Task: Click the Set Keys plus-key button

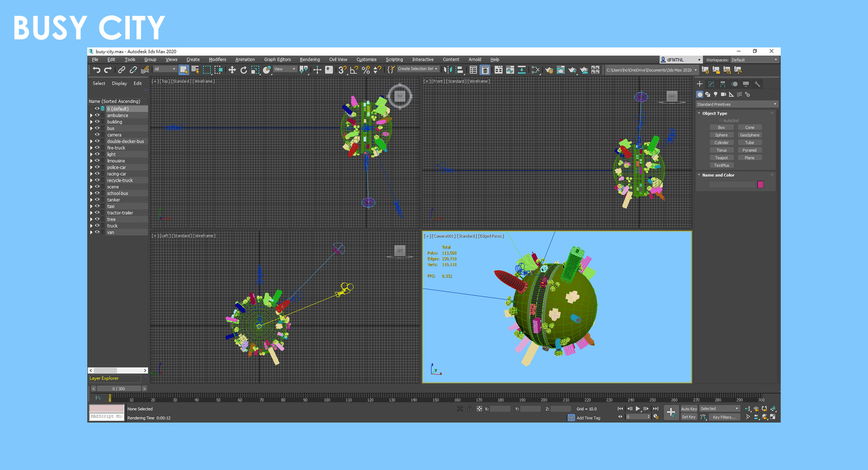Action: pyautogui.click(x=671, y=412)
